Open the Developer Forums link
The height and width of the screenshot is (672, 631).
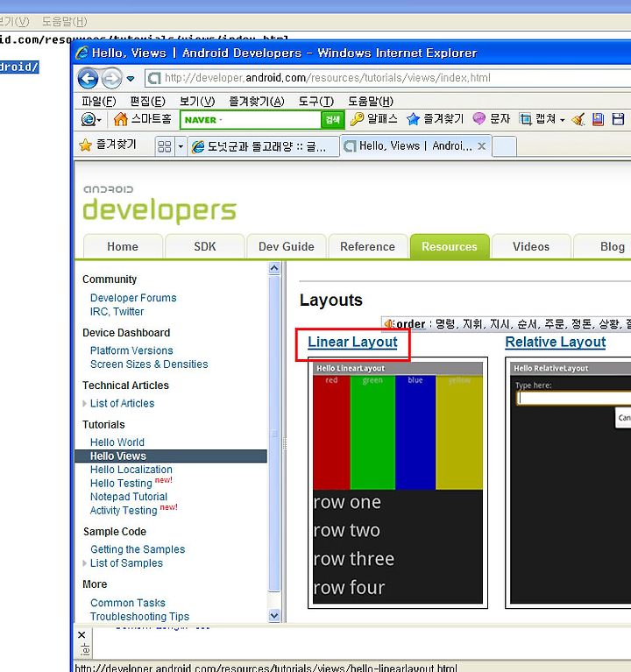click(x=133, y=298)
